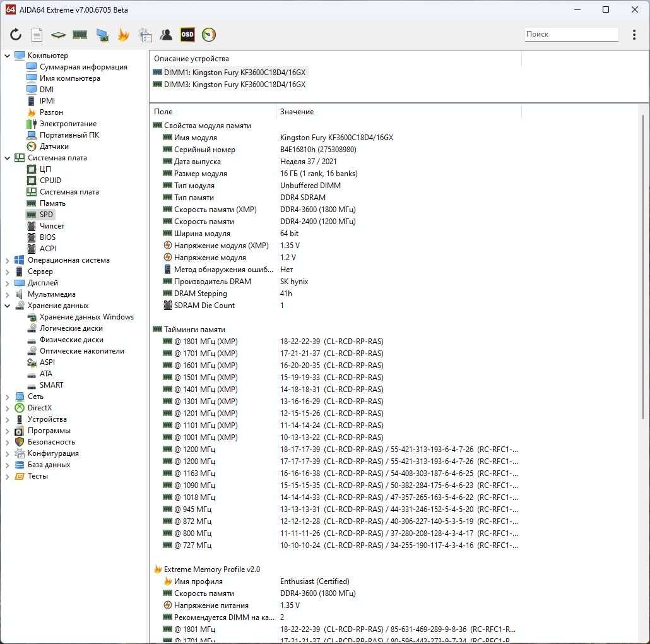This screenshot has height=644, width=650.
Task: Expand the DirectX tree node
Action: (7, 408)
